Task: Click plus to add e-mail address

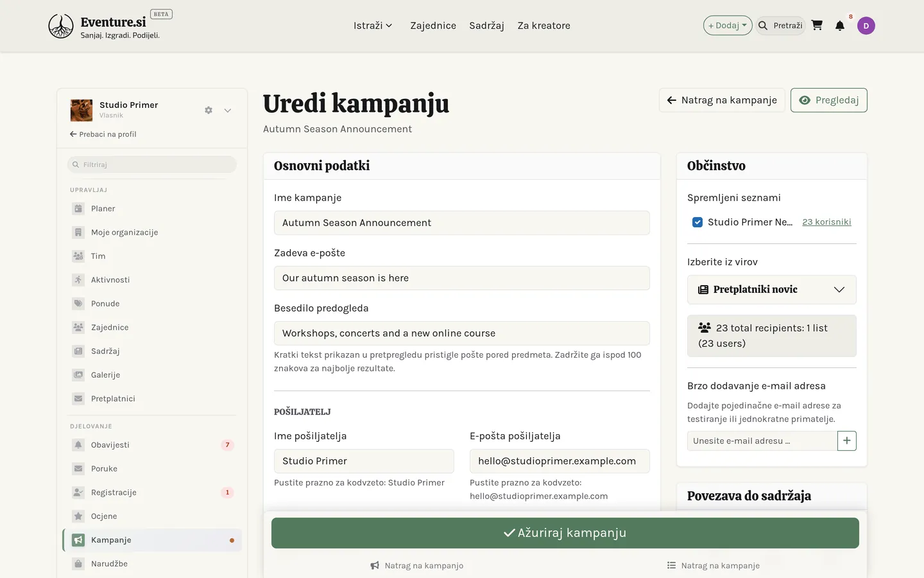Action: (847, 441)
